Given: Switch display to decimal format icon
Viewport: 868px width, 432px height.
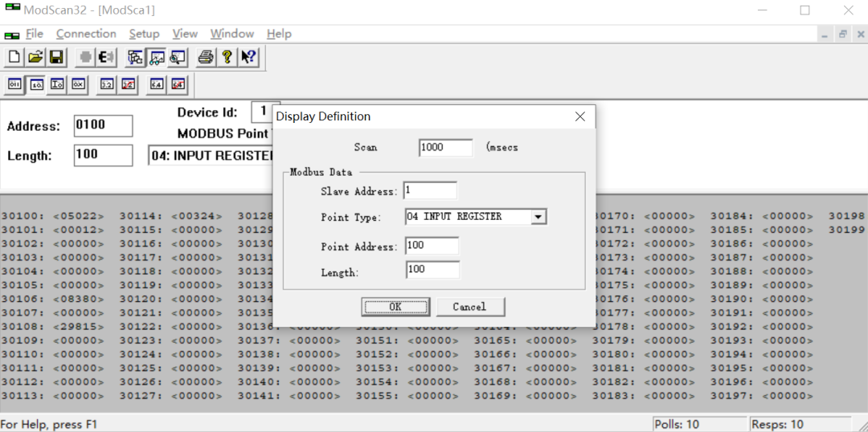Looking at the screenshot, I should (x=36, y=84).
